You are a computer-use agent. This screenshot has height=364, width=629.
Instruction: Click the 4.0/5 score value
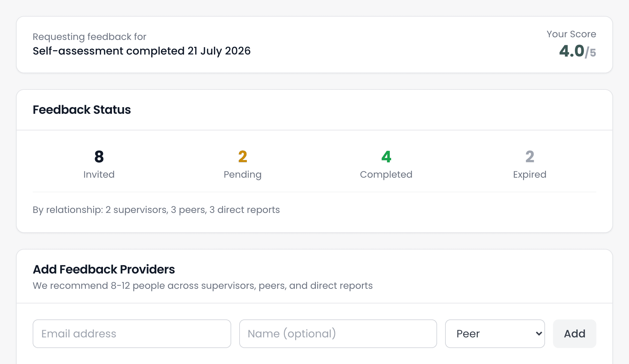pyautogui.click(x=577, y=51)
